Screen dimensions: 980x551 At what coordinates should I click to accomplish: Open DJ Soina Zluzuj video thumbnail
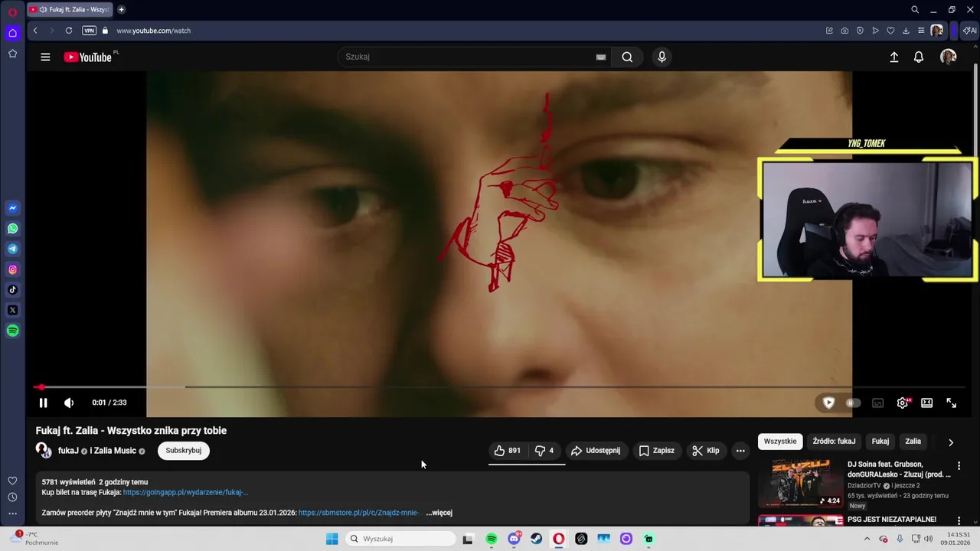[x=800, y=483]
